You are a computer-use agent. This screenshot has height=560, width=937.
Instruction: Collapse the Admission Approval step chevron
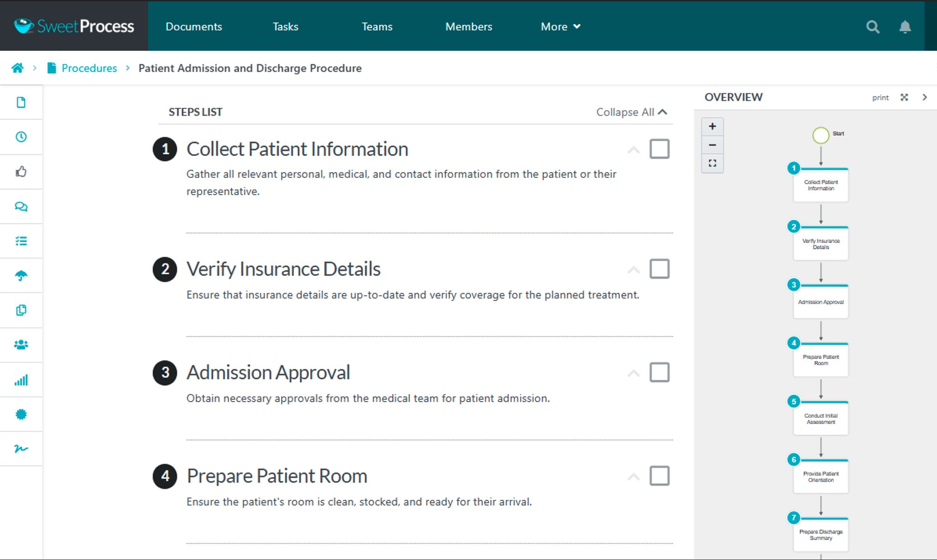pos(633,373)
